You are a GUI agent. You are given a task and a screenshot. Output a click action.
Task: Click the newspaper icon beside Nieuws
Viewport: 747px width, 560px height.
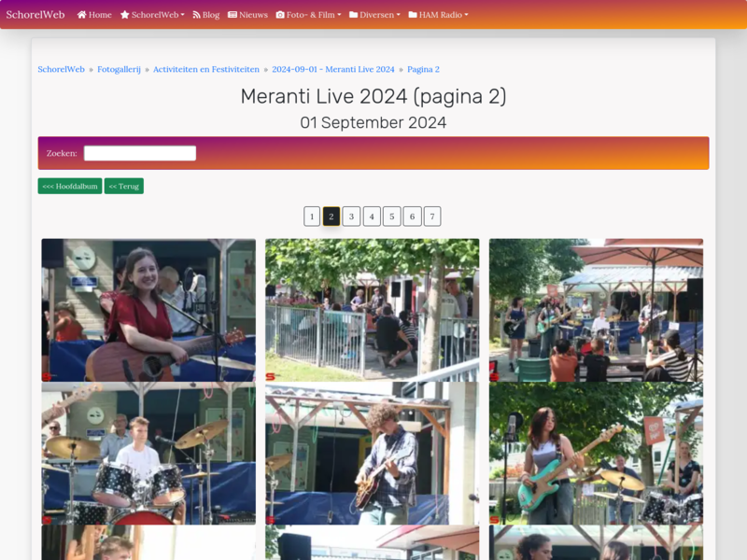pos(233,15)
